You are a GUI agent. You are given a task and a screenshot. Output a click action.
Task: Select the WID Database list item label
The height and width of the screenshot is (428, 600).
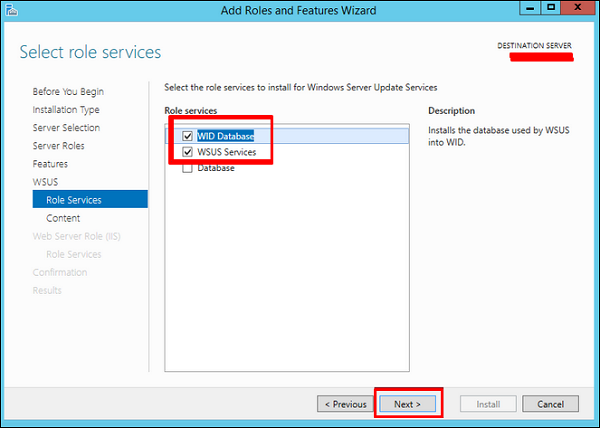[226, 136]
